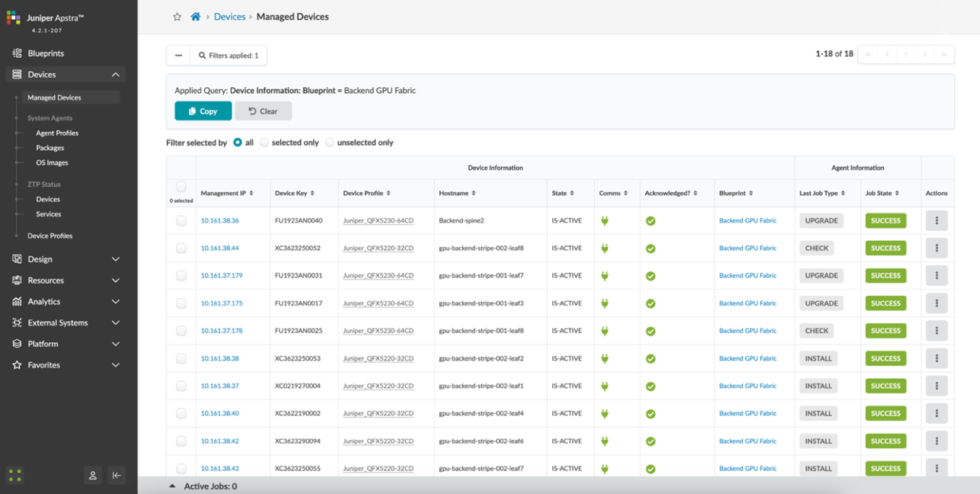Star this page as a favorite

[x=177, y=17]
